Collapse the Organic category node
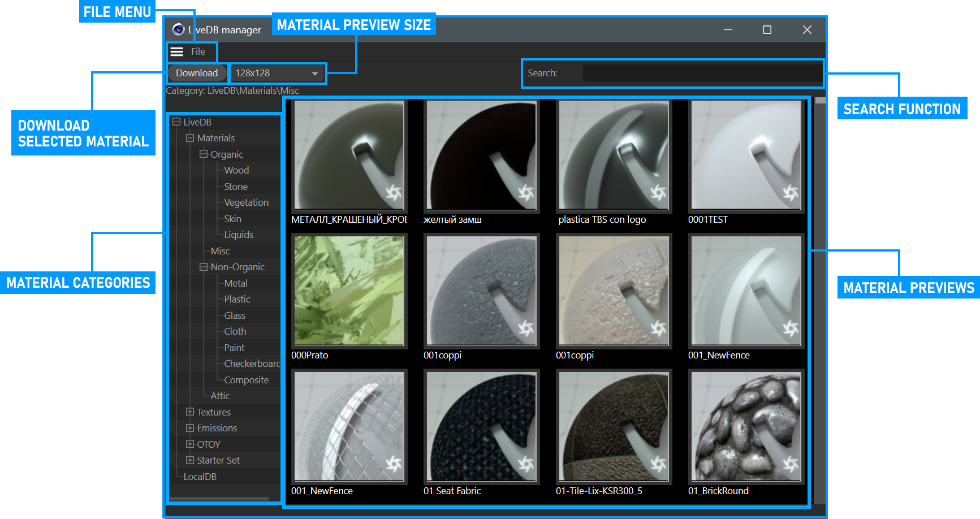The height and width of the screenshot is (519, 980). click(x=204, y=154)
